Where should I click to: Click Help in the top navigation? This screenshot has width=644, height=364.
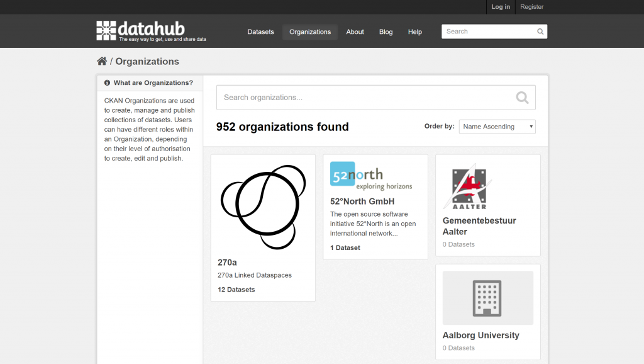[x=414, y=32]
